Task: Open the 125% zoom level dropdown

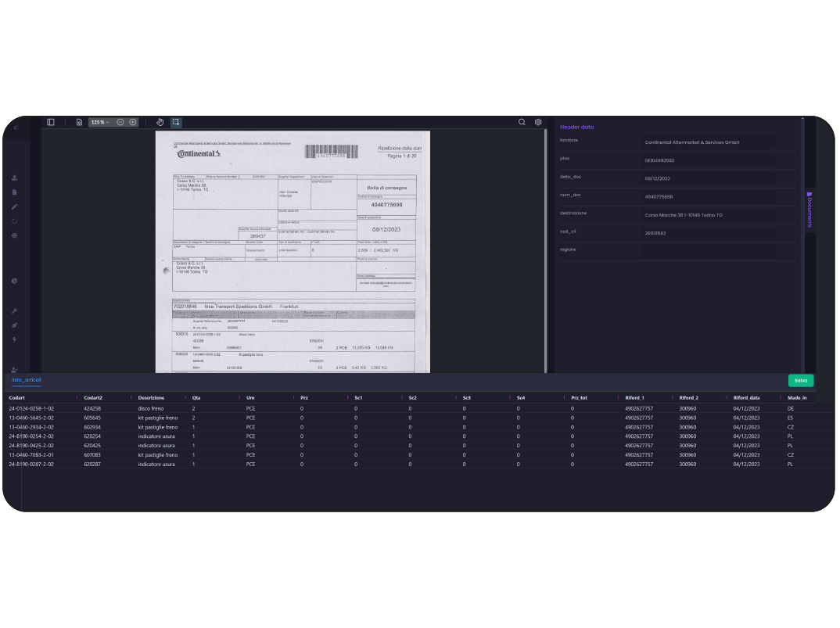Action: (x=100, y=122)
